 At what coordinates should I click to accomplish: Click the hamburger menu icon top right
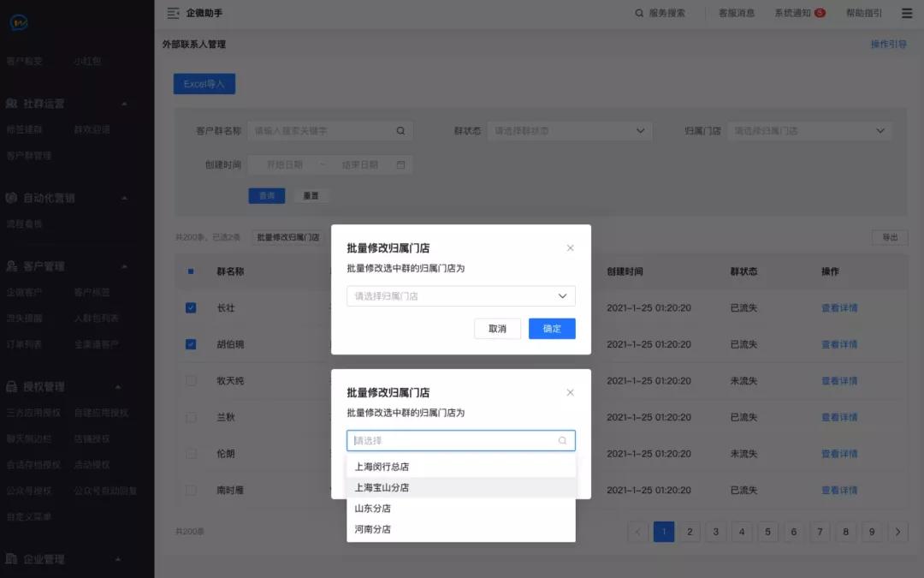pos(907,13)
